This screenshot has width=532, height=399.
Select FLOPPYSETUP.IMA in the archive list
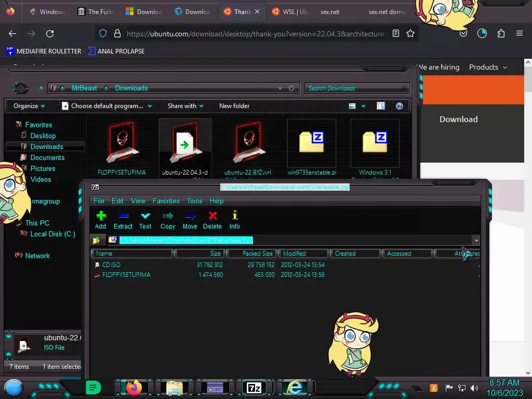(126, 274)
